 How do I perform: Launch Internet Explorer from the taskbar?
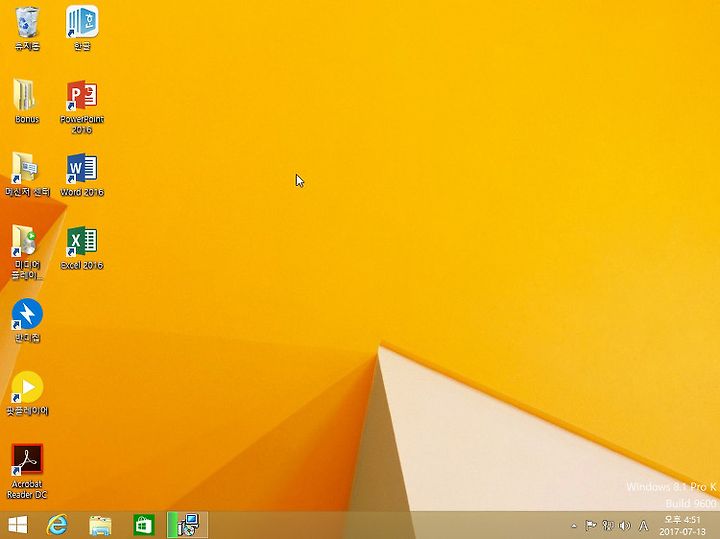click(x=57, y=525)
